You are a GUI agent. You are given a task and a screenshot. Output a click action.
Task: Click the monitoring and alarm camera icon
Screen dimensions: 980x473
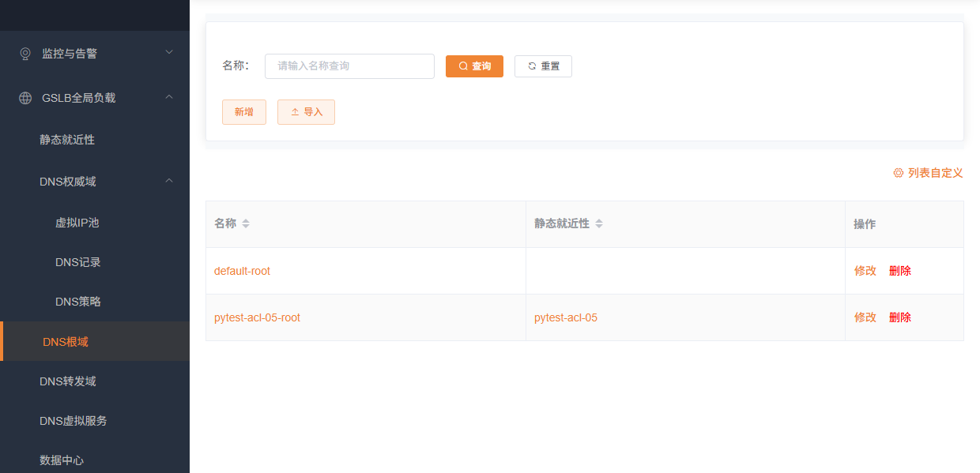(x=25, y=54)
